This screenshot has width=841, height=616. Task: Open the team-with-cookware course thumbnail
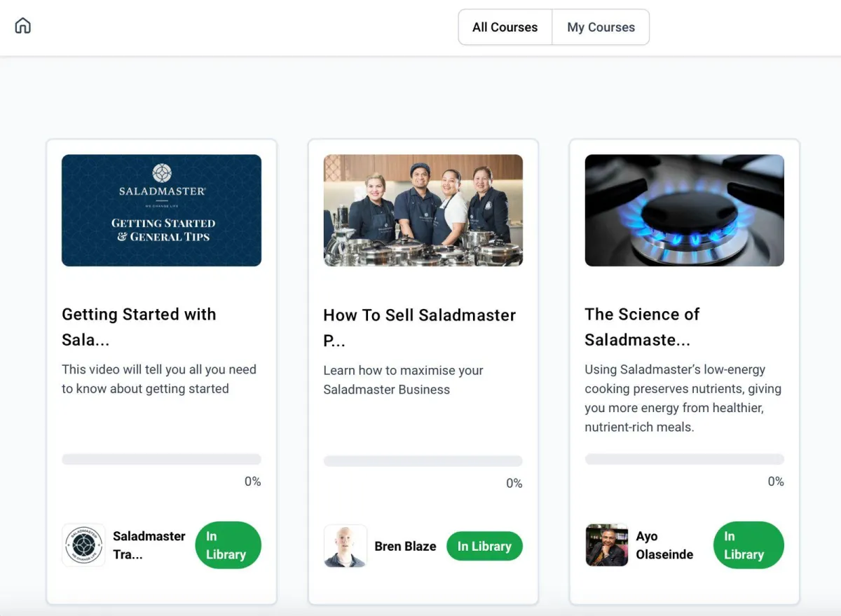[423, 210]
